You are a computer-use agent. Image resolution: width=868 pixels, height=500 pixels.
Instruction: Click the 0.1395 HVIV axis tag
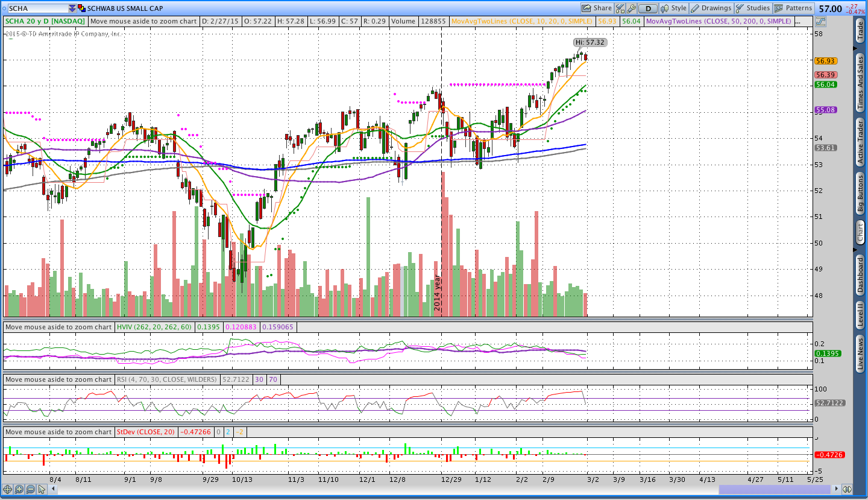[x=827, y=353]
